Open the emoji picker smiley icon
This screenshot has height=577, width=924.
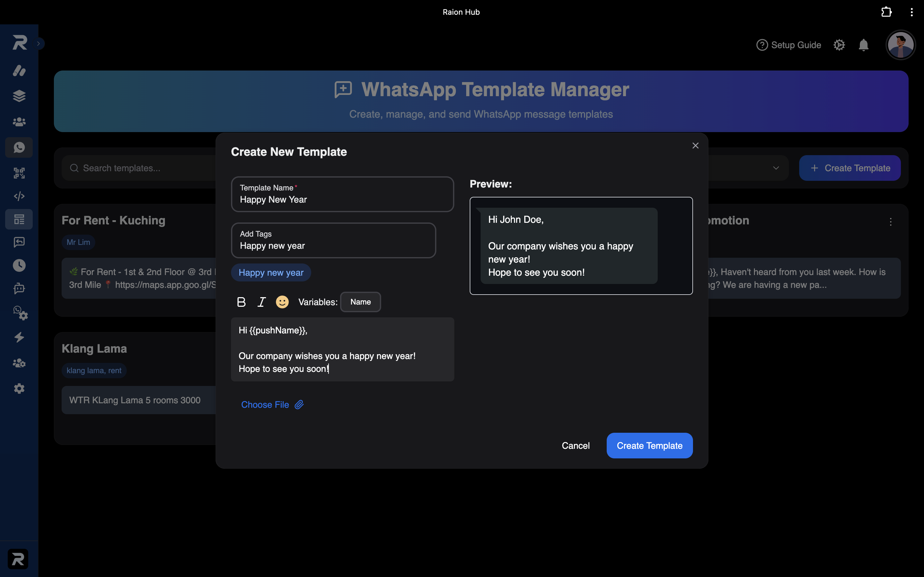point(282,302)
